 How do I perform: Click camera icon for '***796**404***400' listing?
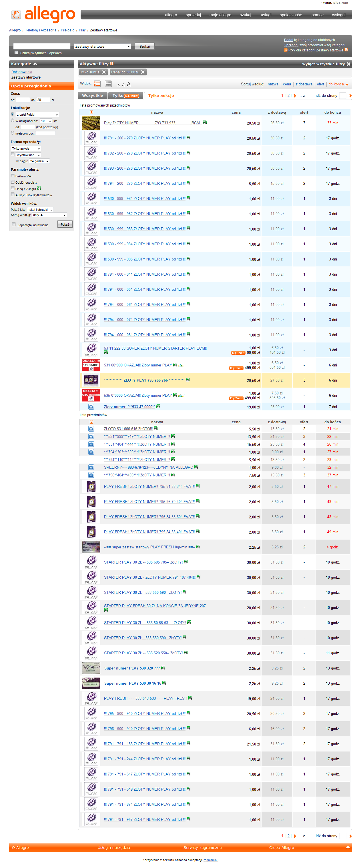coord(91,475)
